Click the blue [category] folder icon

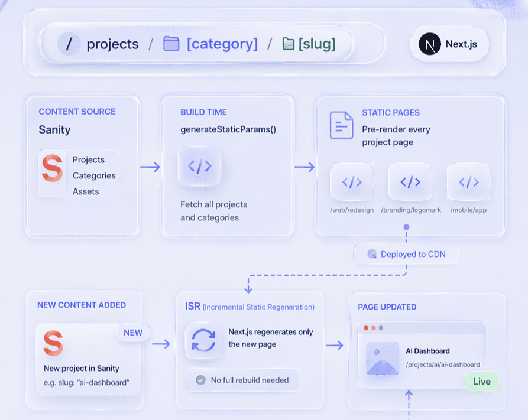point(171,44)
